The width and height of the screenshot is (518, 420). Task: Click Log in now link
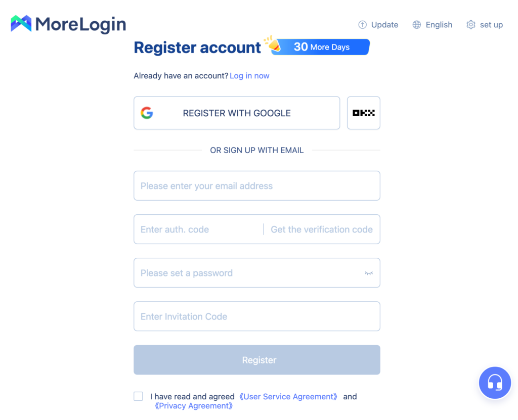(x=249, y=75)
